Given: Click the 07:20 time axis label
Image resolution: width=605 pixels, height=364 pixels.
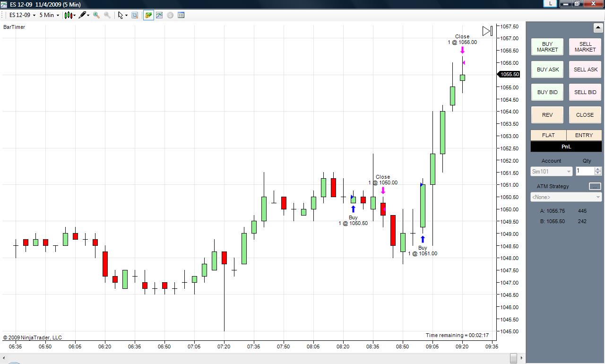Looking at the screenshot, I should click(224, 347).
